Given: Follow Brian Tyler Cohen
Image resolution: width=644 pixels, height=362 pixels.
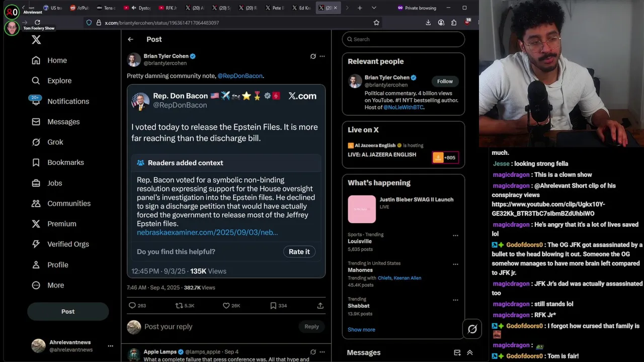Looking at the screenshot, I should pyautogui.click(x=445, y=81).
